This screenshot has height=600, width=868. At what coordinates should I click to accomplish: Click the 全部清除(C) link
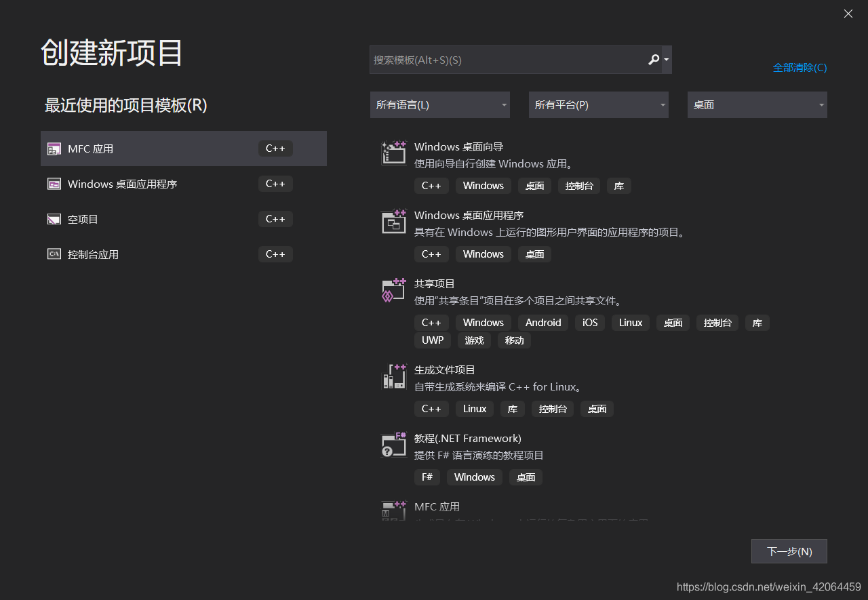(800, 67)
